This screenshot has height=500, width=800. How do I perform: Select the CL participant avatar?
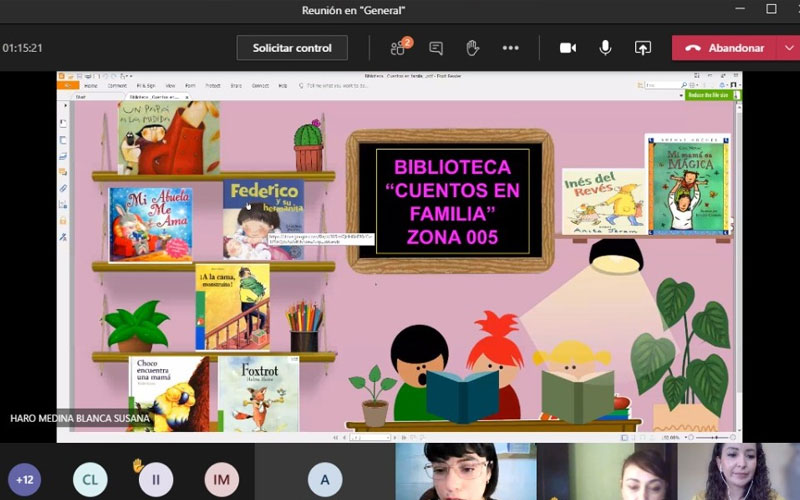point(90,480)
